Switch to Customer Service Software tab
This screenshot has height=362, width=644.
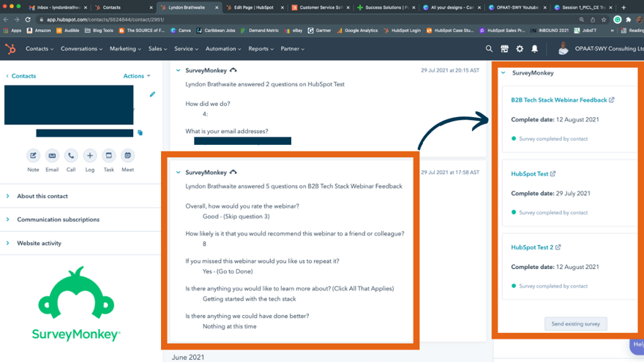pyautogui.click(x=321, y=7)
